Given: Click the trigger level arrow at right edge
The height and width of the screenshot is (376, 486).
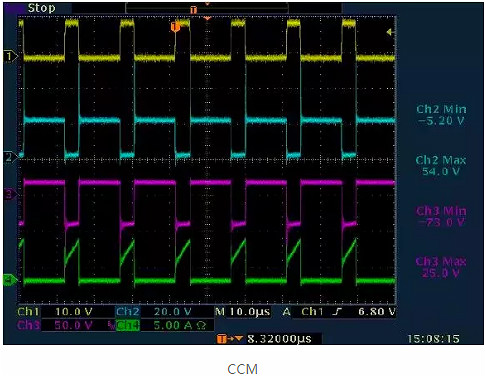Looking at the screenshot, I should (x=389, y=32).
